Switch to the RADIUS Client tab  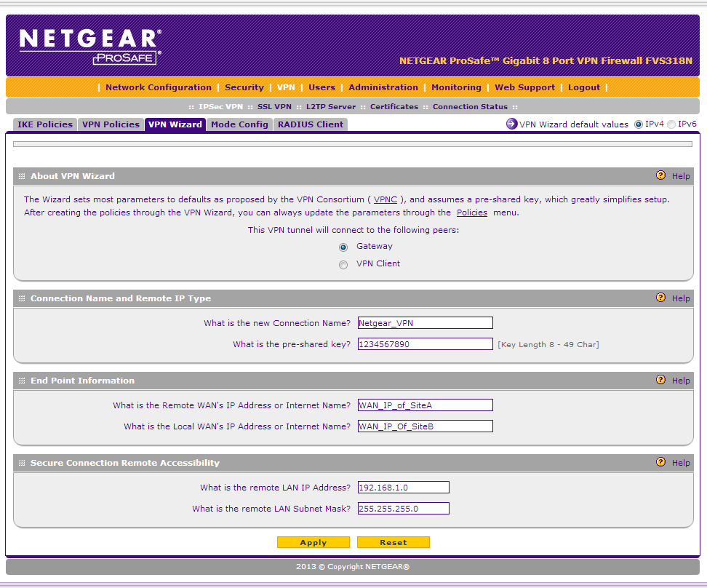[x=310, y=124]
